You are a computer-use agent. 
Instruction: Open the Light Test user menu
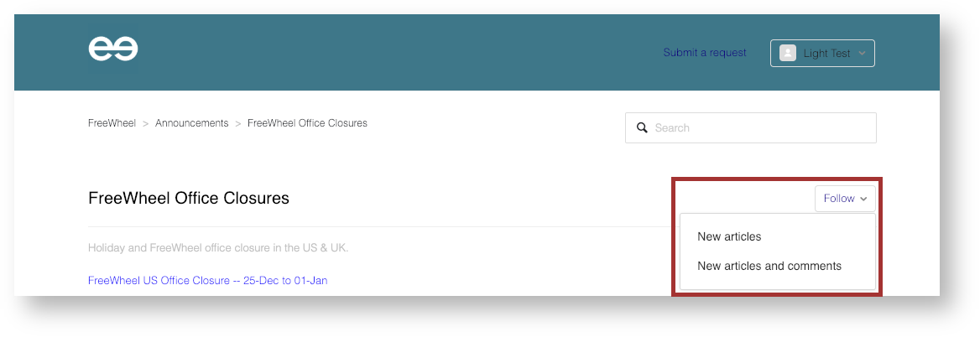point(822,53)
